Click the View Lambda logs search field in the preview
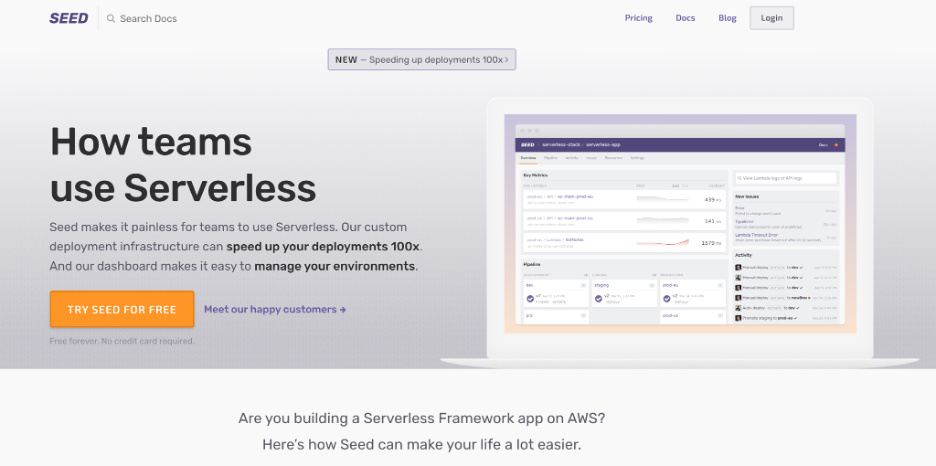This screenshot has height=466, width=936. [x=786, y=178]
